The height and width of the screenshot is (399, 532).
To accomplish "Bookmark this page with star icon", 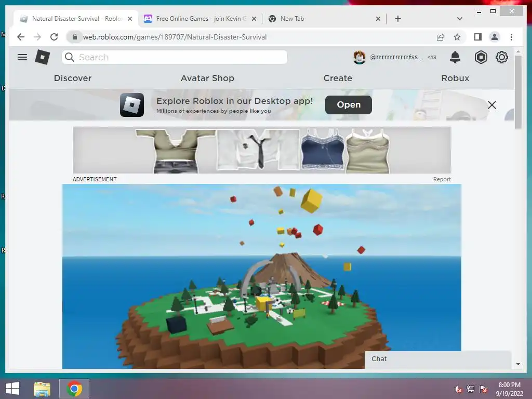I will (x=457, y=37).
